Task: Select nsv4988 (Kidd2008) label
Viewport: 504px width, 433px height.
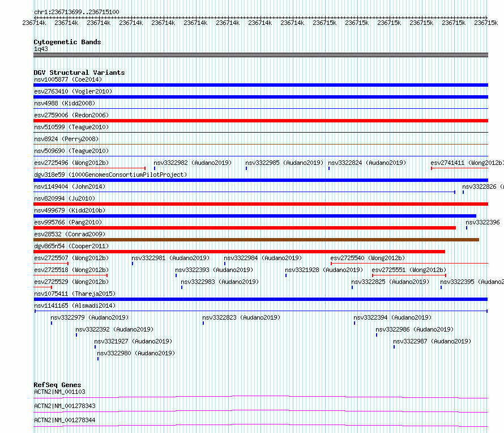Action: (65, 103)
